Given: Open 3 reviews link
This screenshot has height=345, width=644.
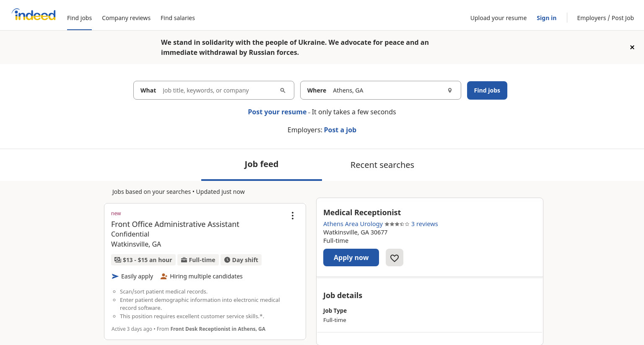Looking at the screenshot, I should pyautogui.click(x=424, y=224).
